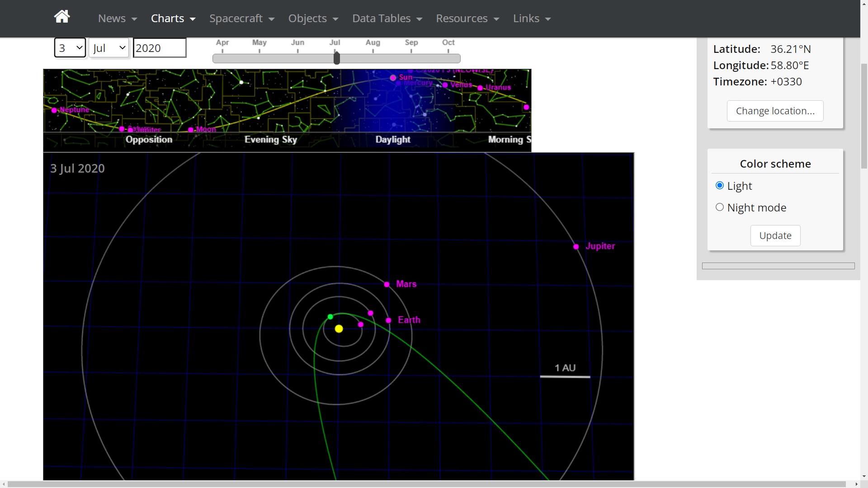The width and height of the screenshot is (868, 488).
Task: Open the month dropdown showing Jul
Action: tap(109, 48)
